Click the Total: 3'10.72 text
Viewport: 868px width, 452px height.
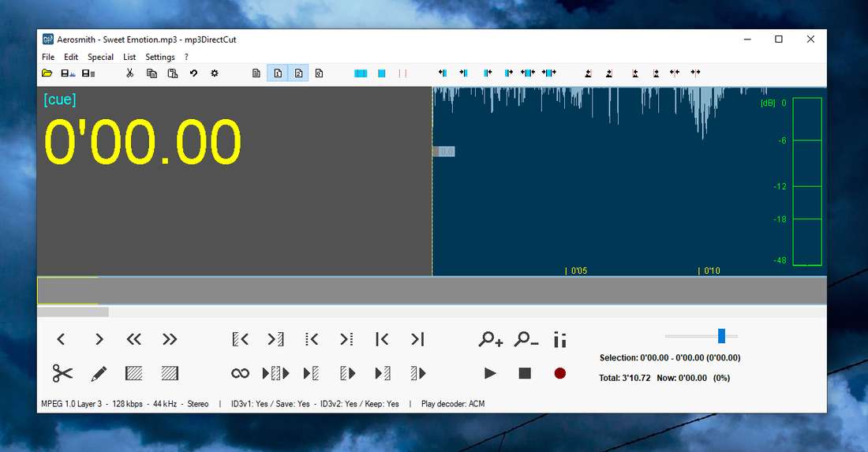tap(624, 378)
